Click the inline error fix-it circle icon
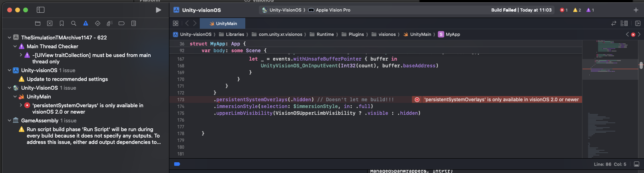This screenshot has width=644, height=173. tap(417, 100)
